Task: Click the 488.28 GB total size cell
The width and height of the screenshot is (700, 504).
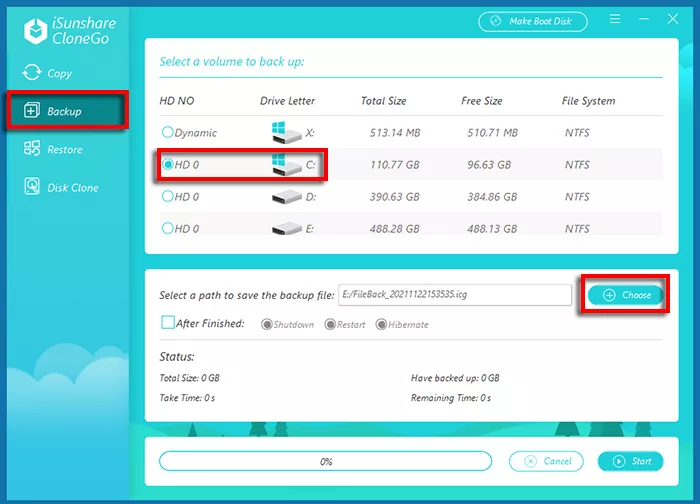Action: click(x=395, y=229)
